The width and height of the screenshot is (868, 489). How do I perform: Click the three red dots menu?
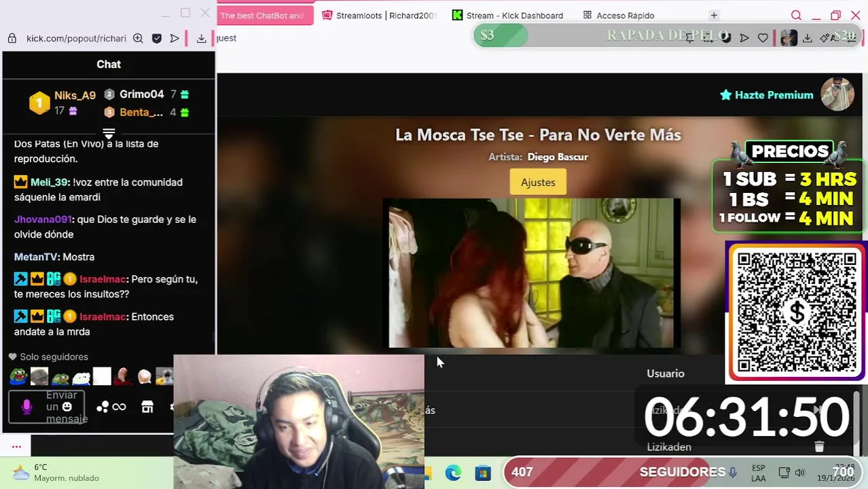[16, 446]
